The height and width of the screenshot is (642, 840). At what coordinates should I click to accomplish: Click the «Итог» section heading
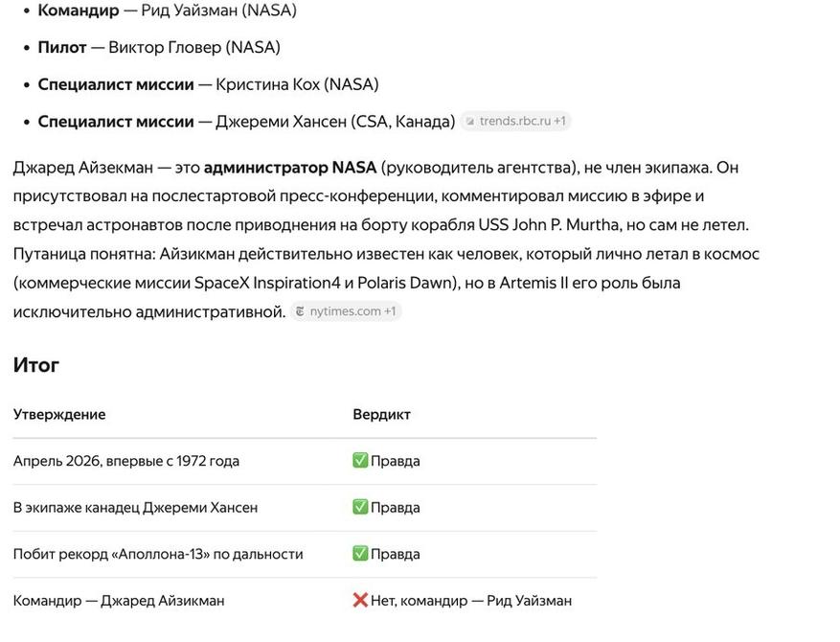pyautogui.click(x=35, y=365)
